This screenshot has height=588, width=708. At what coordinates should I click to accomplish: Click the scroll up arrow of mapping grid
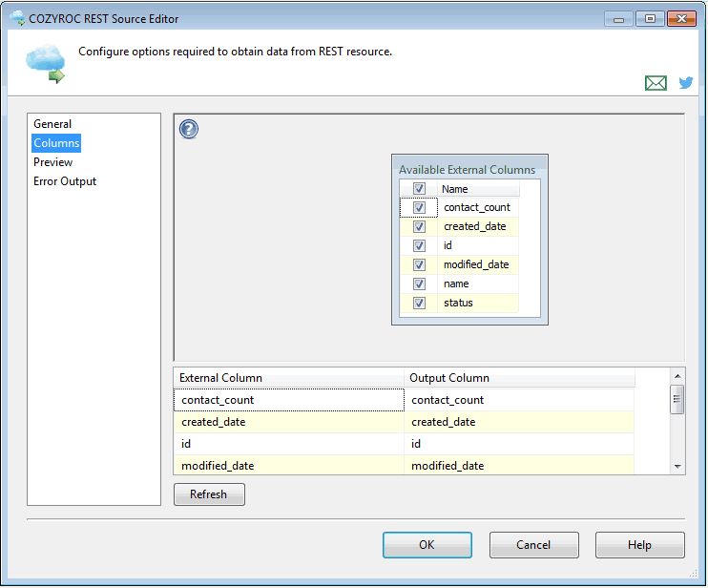[677, 376]
